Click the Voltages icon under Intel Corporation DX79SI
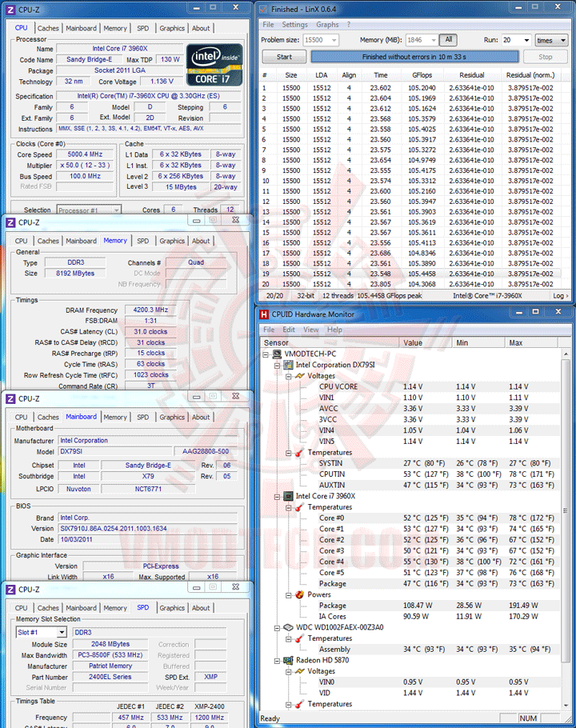This screenshot has width=576, height=728. coord(299,376)
